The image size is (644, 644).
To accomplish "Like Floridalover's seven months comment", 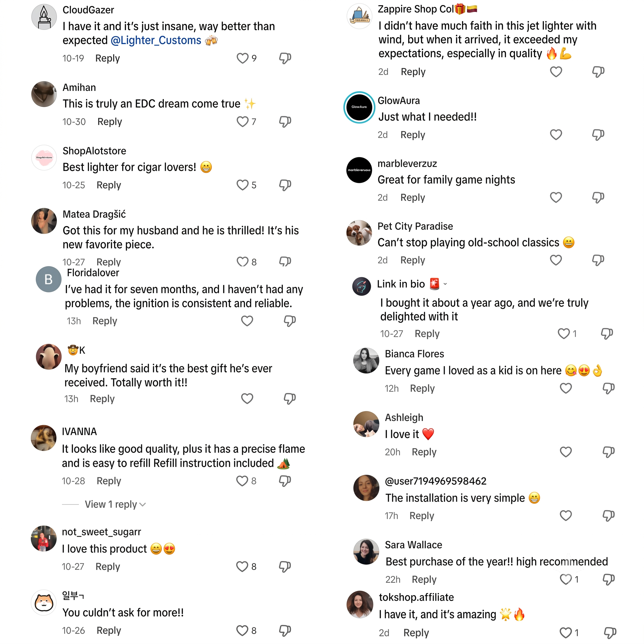I will (x=247, y=321).
